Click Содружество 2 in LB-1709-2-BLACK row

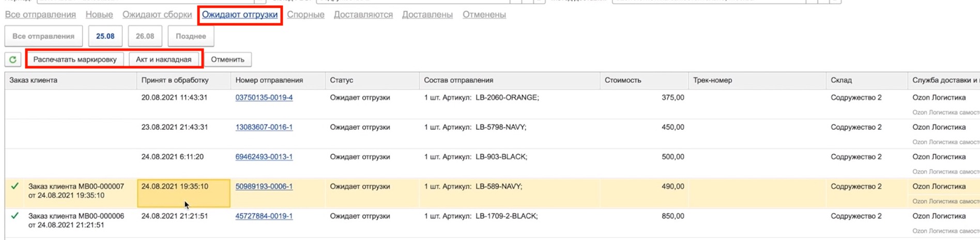click(x=856, y=216)
